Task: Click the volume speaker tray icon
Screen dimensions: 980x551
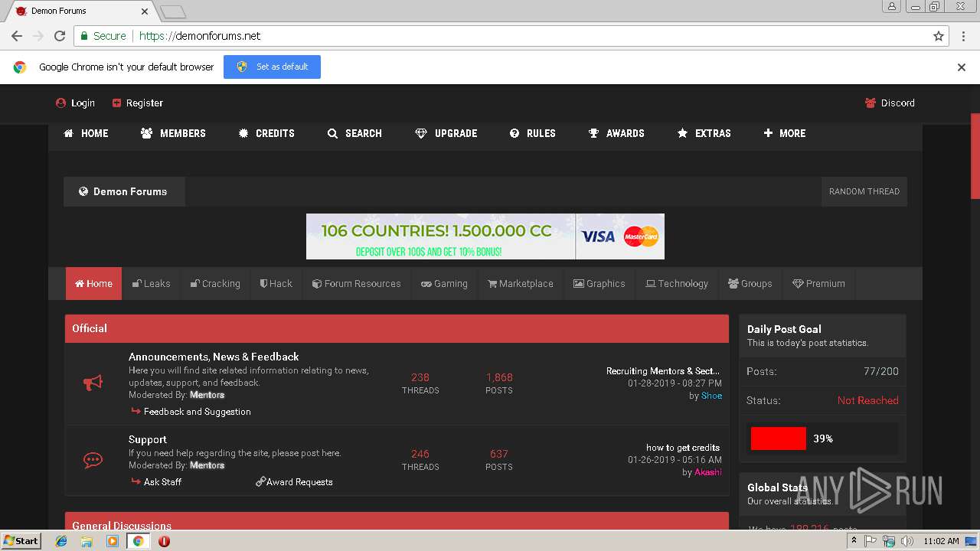Action: point(907,541)
